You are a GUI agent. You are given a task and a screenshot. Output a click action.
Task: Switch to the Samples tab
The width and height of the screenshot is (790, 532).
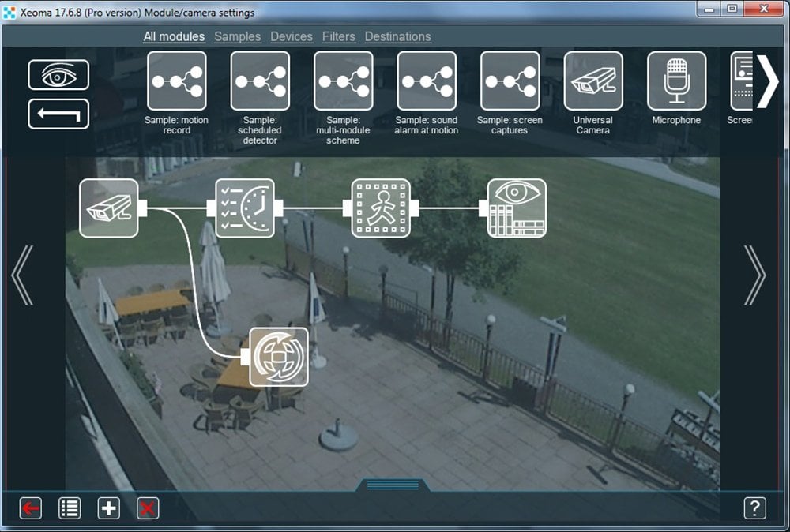click(237, 36)
